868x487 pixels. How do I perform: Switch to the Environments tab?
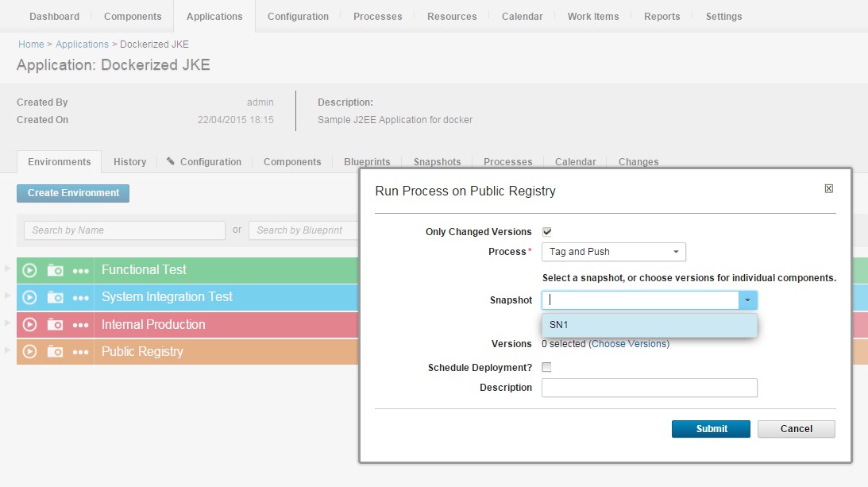(60, 162)
